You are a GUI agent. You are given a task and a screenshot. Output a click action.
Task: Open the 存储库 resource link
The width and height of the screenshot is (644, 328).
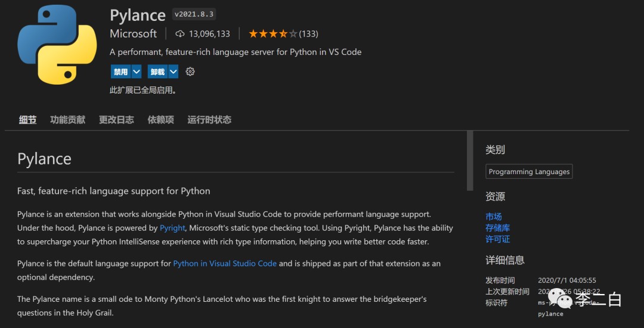click(497, 228)
